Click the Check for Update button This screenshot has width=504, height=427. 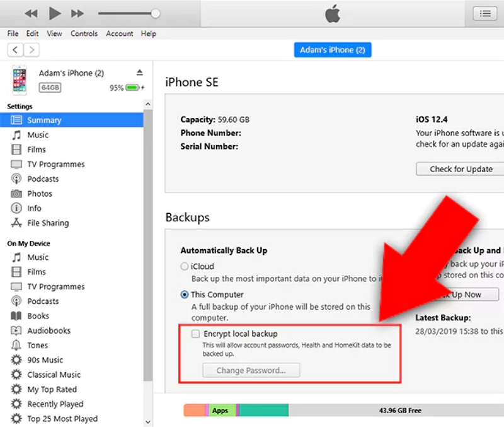[461, 169]
